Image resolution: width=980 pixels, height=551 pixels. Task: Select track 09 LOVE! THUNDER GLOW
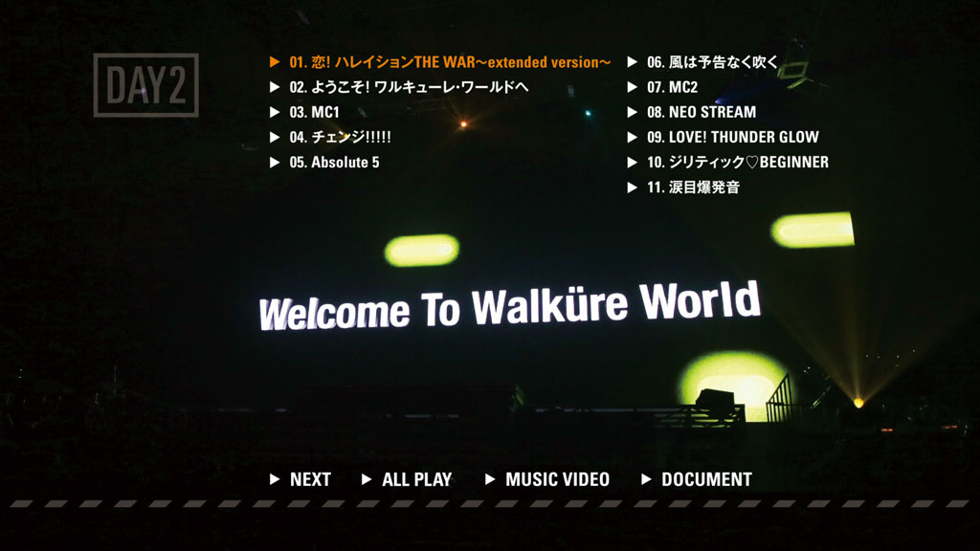pyautogui.click(x=732, y=137)
